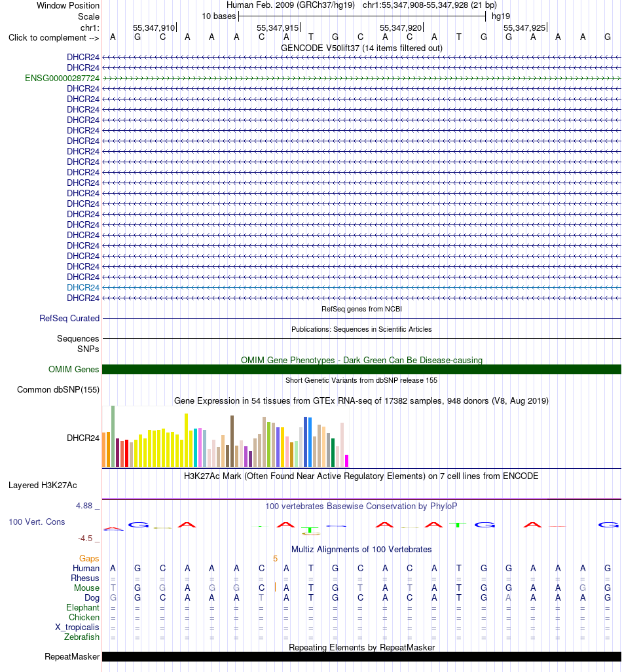Click the Common dbSNP(155) label
622x672 pixels.
tap(58, 389)
